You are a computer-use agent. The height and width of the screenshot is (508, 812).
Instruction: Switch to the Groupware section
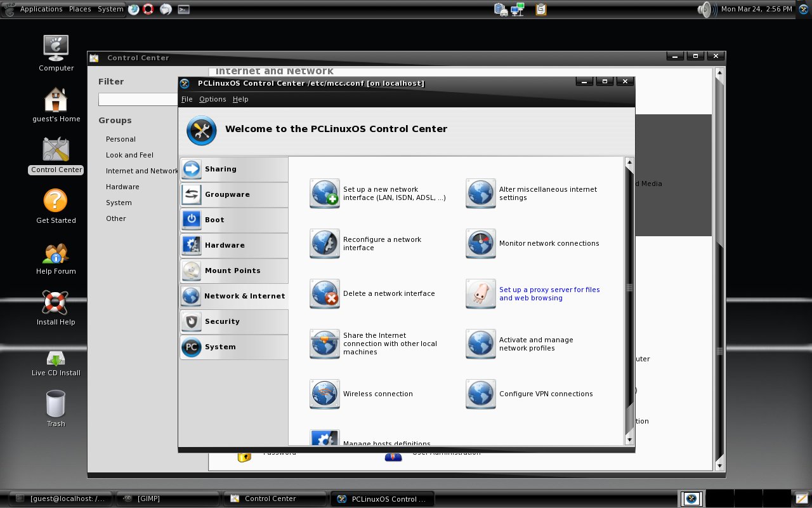coord(234,195)
